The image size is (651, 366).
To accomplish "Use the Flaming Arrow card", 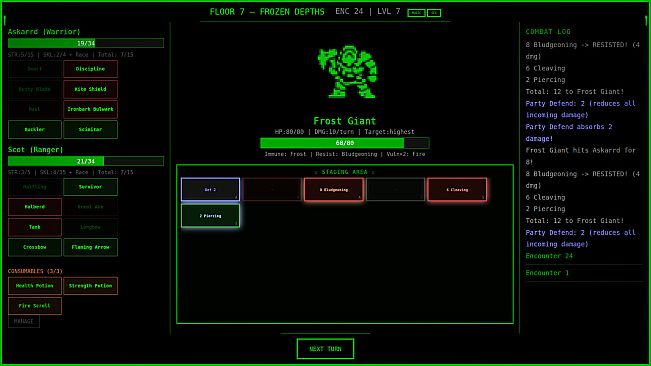I will tap(91, 247).
